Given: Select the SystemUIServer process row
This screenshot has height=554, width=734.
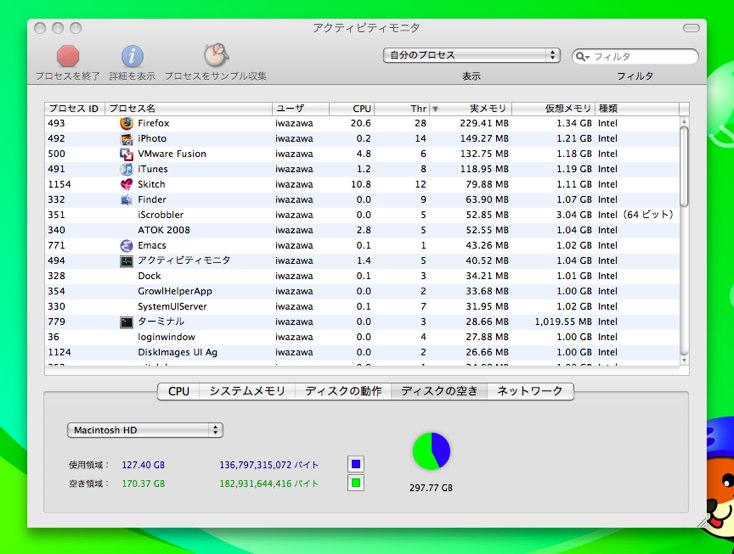Looking at the screenshot, I should [x=362, y=307].
